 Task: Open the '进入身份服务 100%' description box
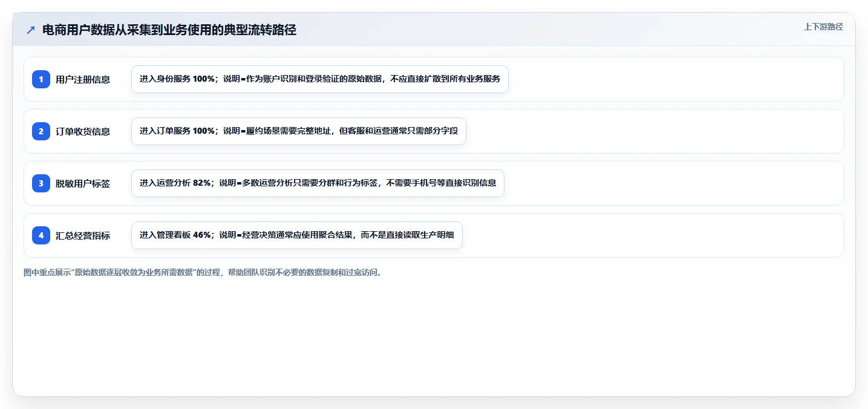click(x=320, y=79)
